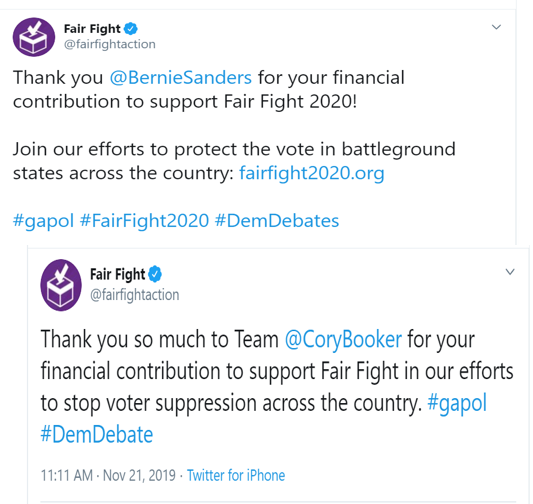
Task: Expand options chevron on second tweet
Action: (510, 272)
